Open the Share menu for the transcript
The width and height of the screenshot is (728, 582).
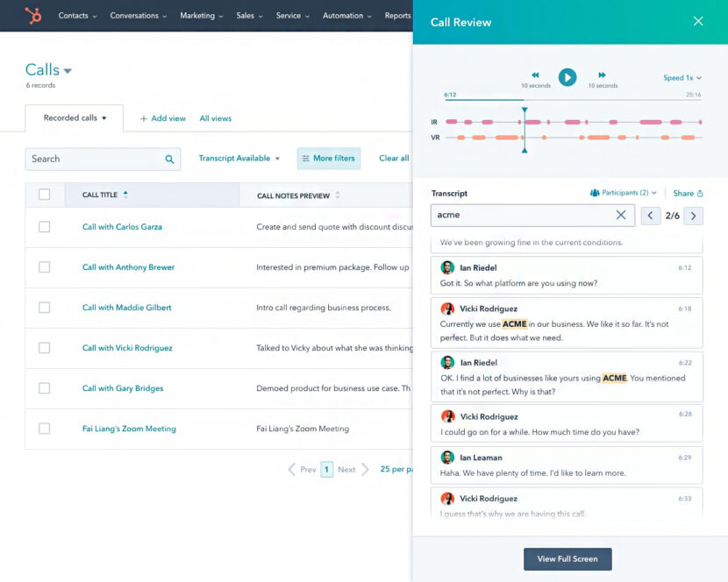tap(688, 193)
